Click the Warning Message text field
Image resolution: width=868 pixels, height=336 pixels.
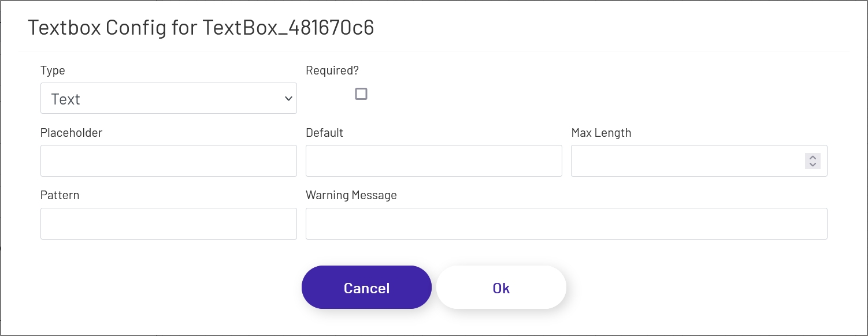coord(566,223)
